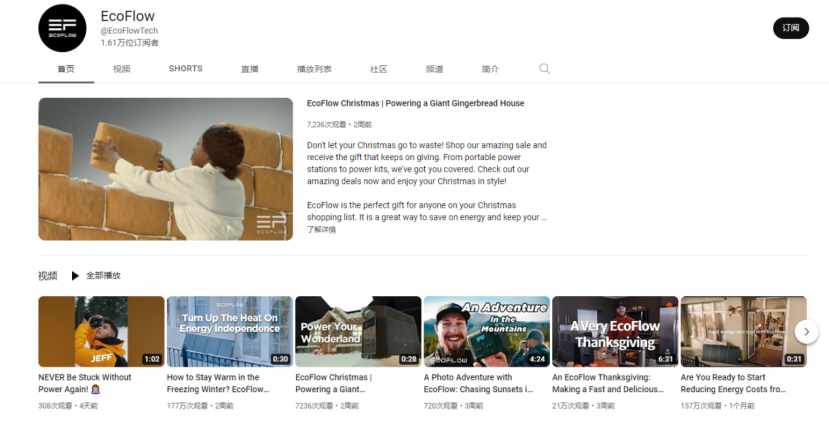This screenshot has height=421, width=829.
Task: Open the 频道 channels tab
Action: tap(435, 69)
